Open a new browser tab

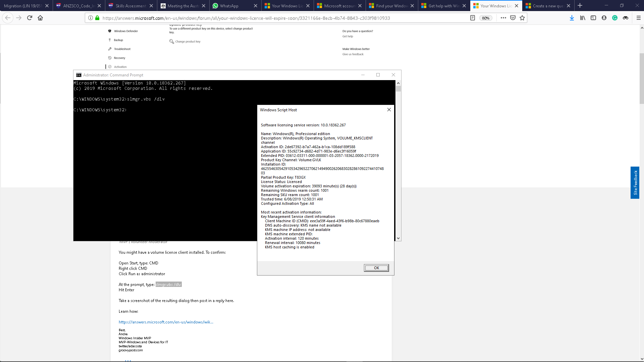click(580, 6)
